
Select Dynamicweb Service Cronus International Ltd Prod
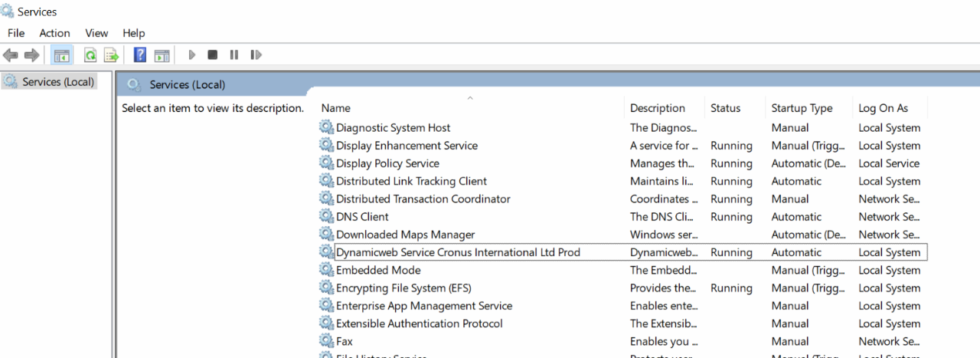(x=458, y=252)
